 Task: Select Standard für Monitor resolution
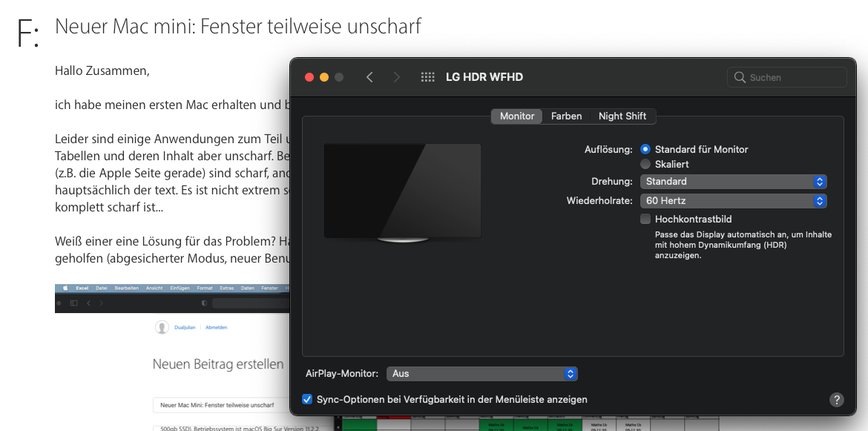645,149
